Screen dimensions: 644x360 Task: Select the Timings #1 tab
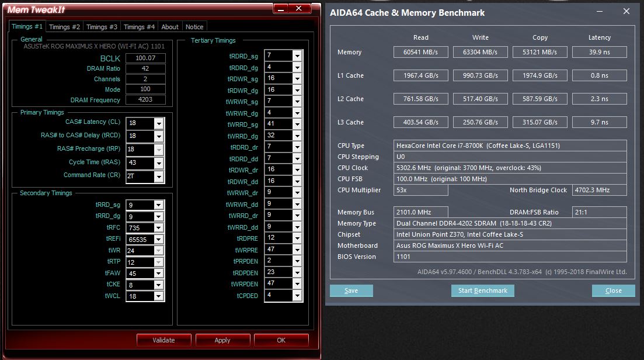[x=27, y=26]
